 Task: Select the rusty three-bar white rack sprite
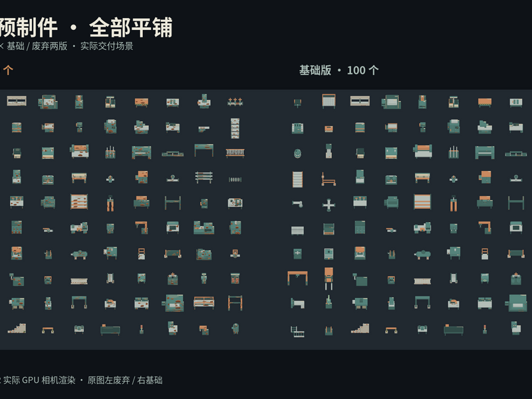(204, 177)
